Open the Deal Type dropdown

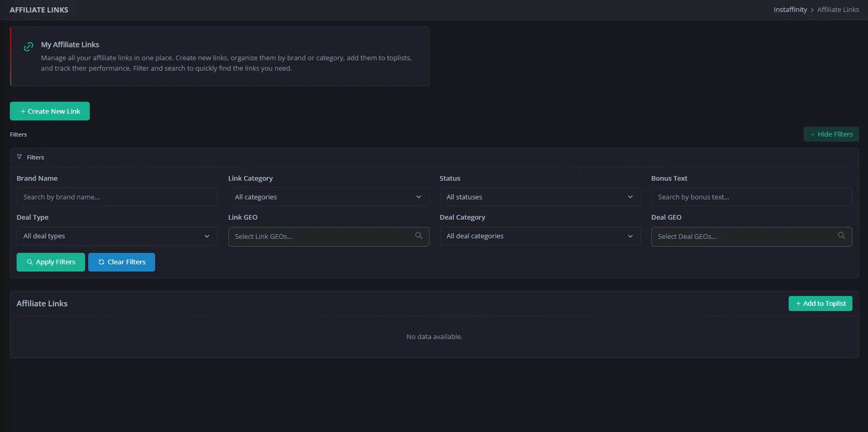point(117,236)
